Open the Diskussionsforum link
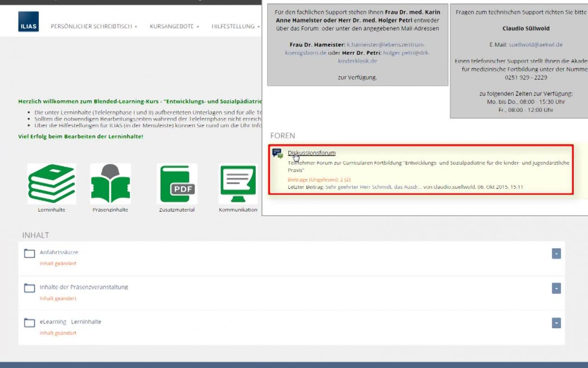588x368 pixels. pyautogui.click(x=311, y=153)
